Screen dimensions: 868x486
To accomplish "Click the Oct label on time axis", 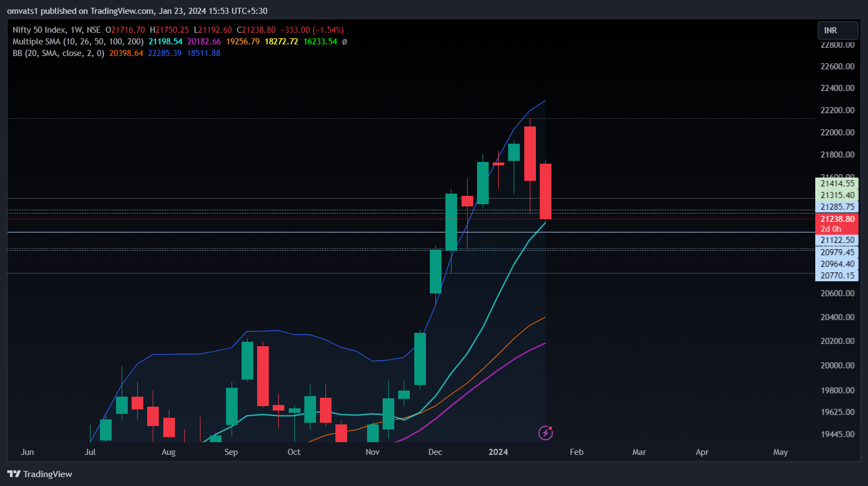I will (294, 452).
